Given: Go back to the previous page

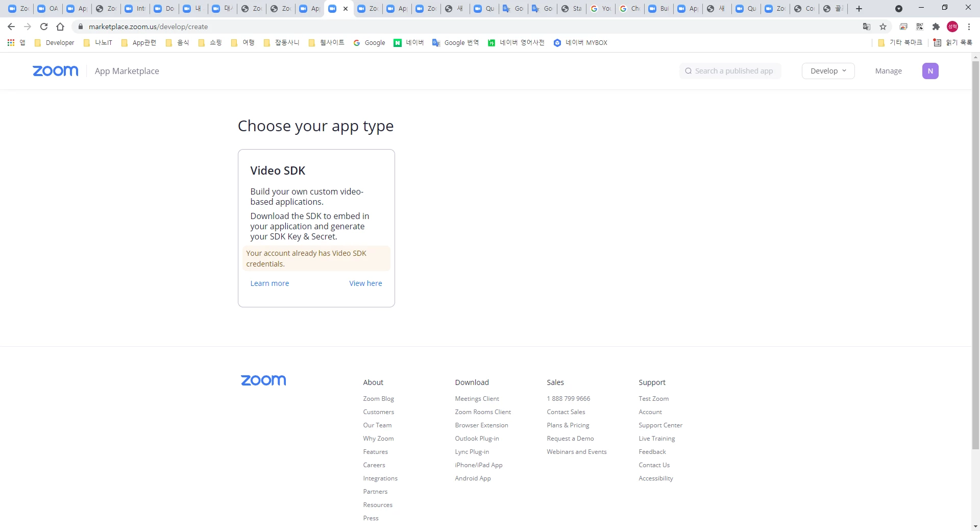Looking at the screenshot, I should (11, 27).
